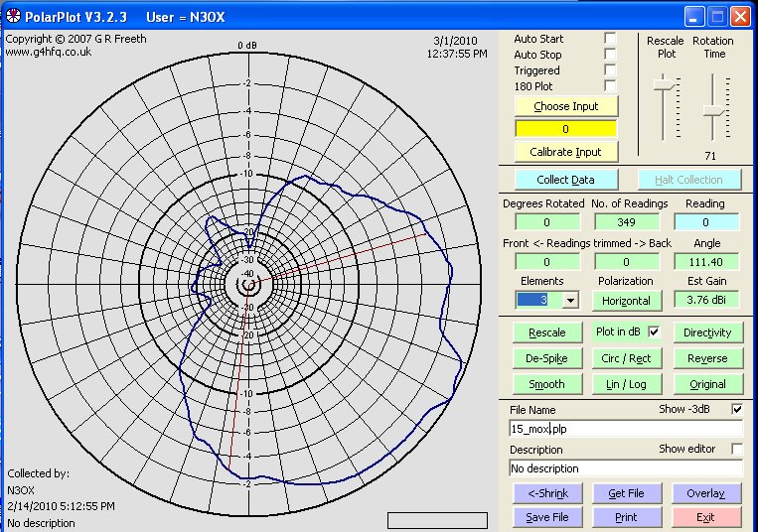This screenshot has width=758, height=532.
Task: Enable the Auto Start checkbox
Action: [610, 39]
